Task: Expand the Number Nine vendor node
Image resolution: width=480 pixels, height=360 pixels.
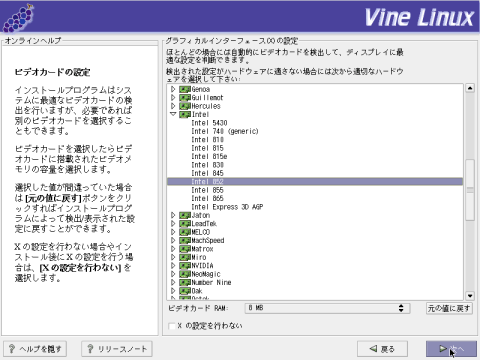Action: (173, 282)
